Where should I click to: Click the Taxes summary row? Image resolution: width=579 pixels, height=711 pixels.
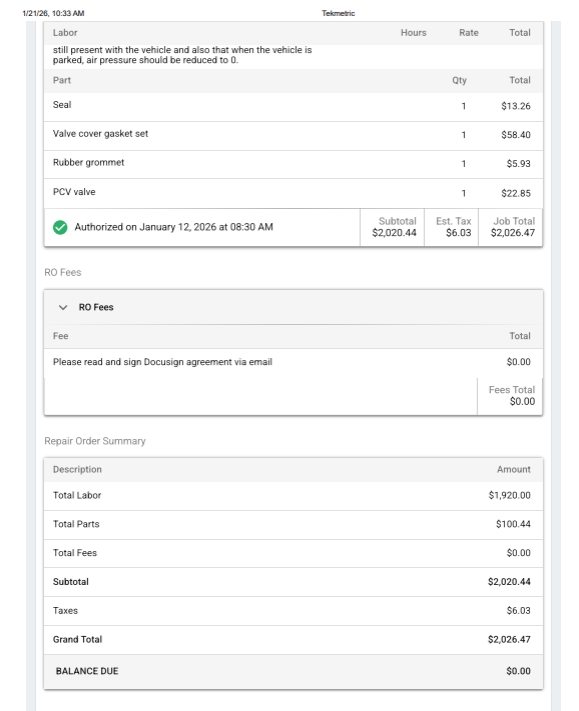(293, 611)
